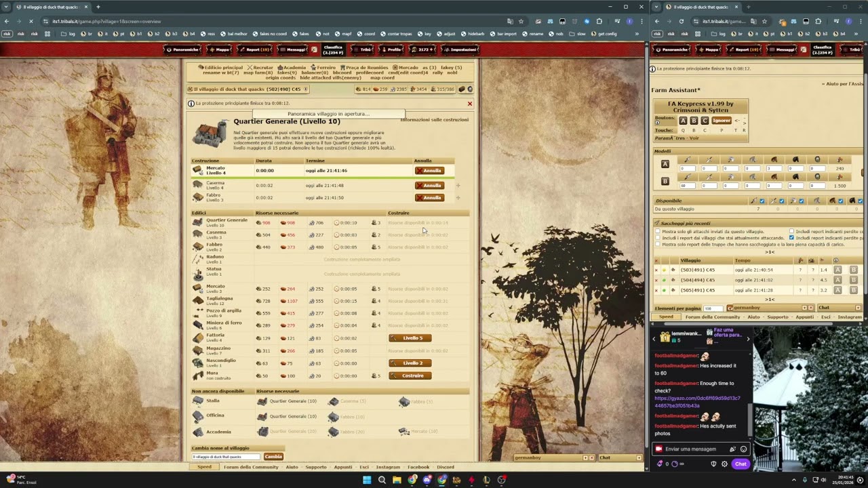The image size is (868, 488).
Task: Open Edificio principal quickbar shortcut
Action: (x=220, y=68)
